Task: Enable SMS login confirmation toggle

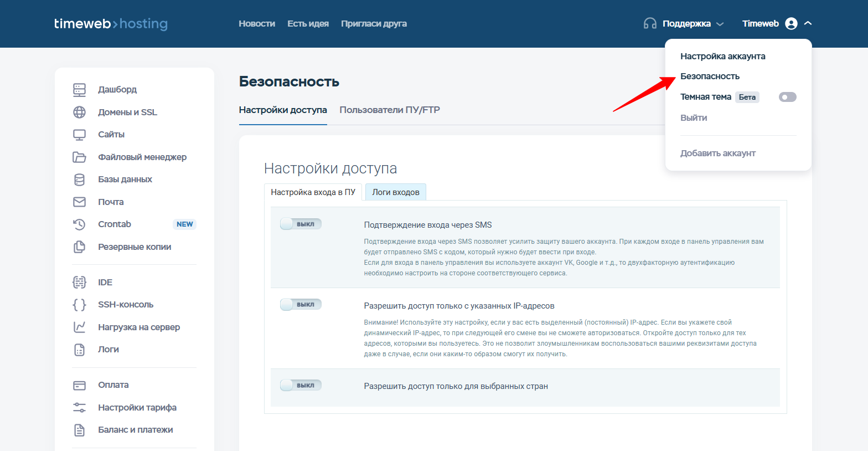Action: (x=301, y=224)
